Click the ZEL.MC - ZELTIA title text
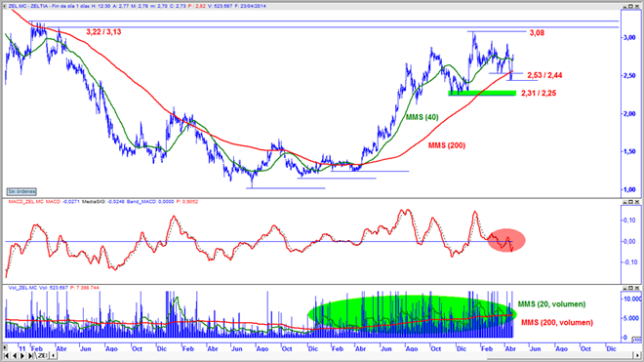Viewport: 644px width, 362px height. point(28,6)
